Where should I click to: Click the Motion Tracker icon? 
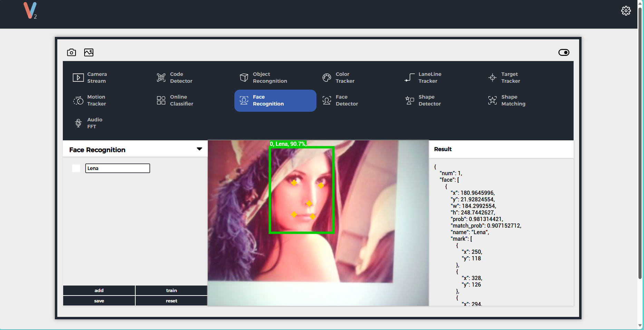click(x=78, y=100)
